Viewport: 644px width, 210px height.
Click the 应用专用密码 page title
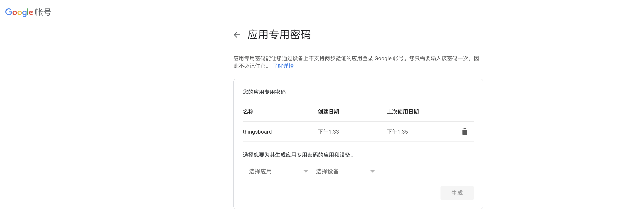(x=279, y=35)
